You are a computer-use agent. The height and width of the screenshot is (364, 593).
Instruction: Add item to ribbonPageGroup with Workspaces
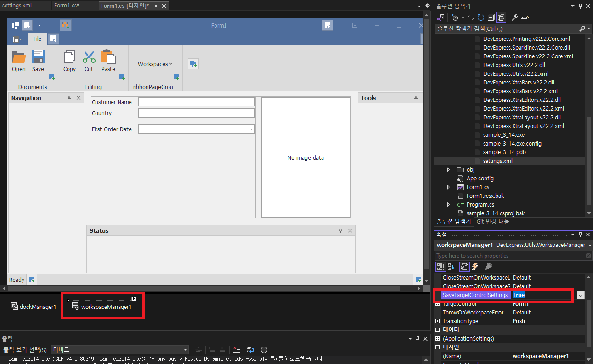176,77
